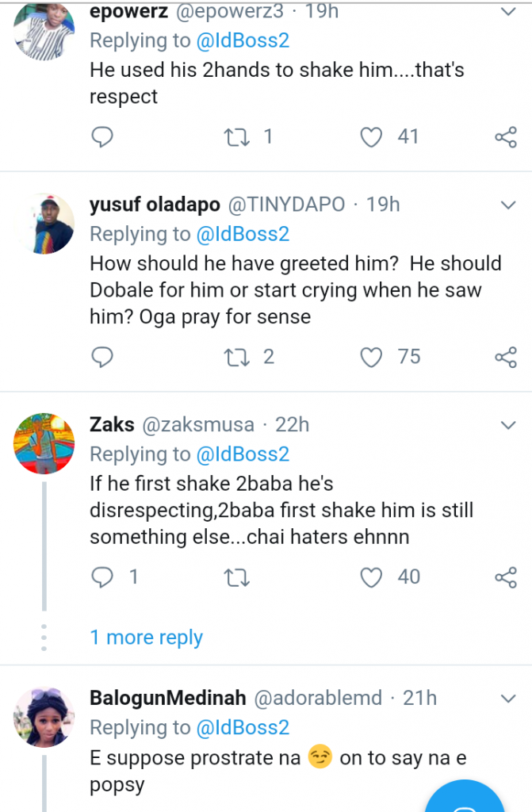Like Zaks' tweet with 40 likes
Viewport: 532px width, 812px height.
(371, 576)
